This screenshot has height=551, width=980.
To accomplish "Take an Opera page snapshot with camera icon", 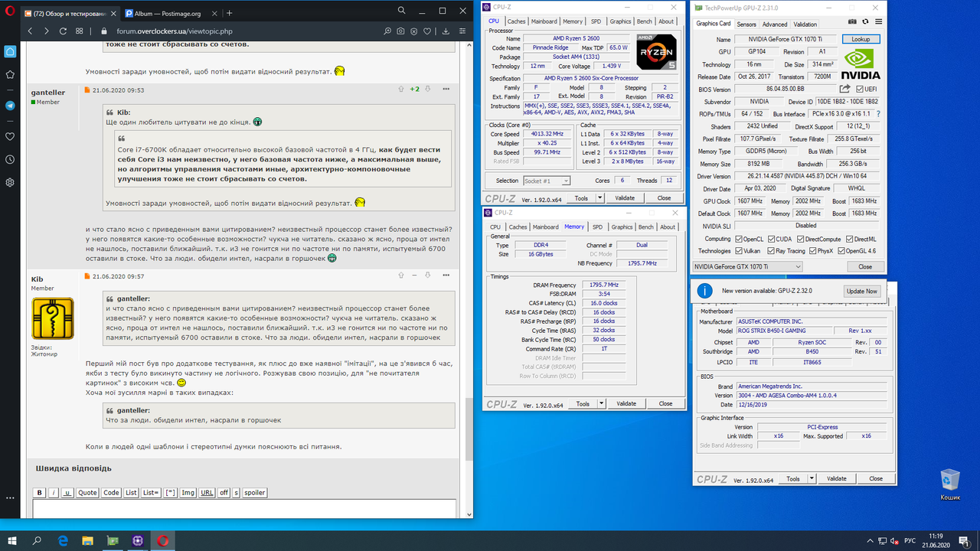I will pos(399,31).
